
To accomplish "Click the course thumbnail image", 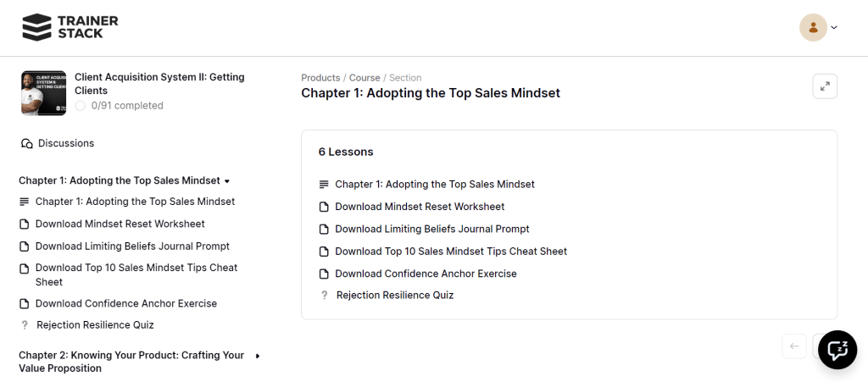I will (44, 92).
